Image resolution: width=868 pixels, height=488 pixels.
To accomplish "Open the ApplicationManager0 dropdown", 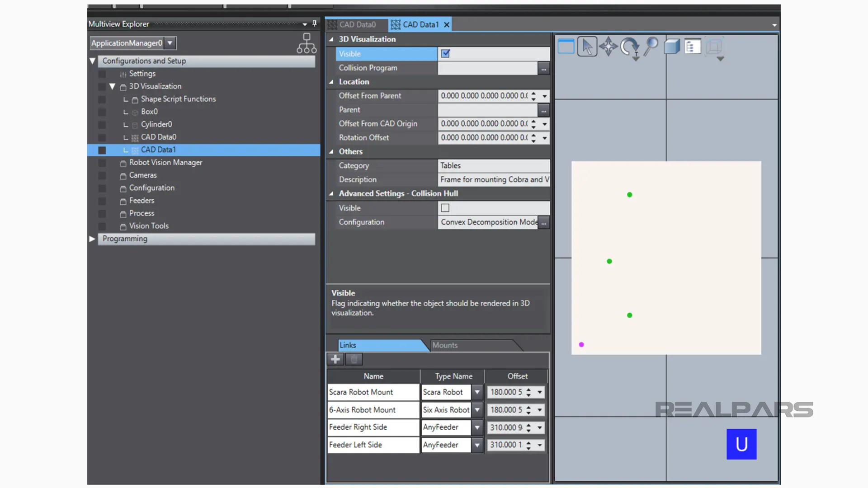I will coord(170,43).
